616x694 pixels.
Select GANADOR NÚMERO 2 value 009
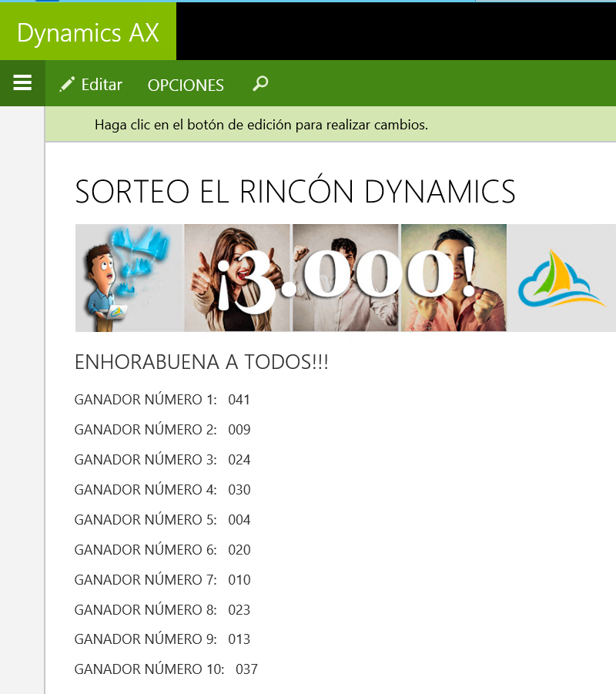pos(239,430)
